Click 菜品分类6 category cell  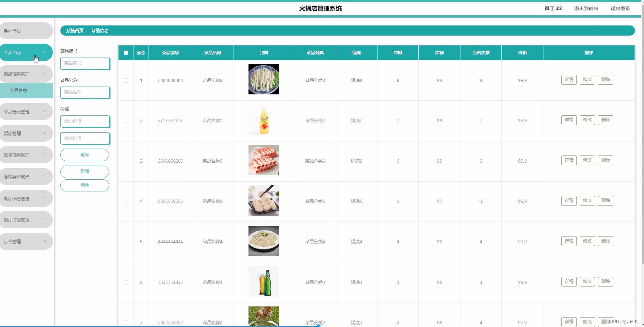(315, 161)
